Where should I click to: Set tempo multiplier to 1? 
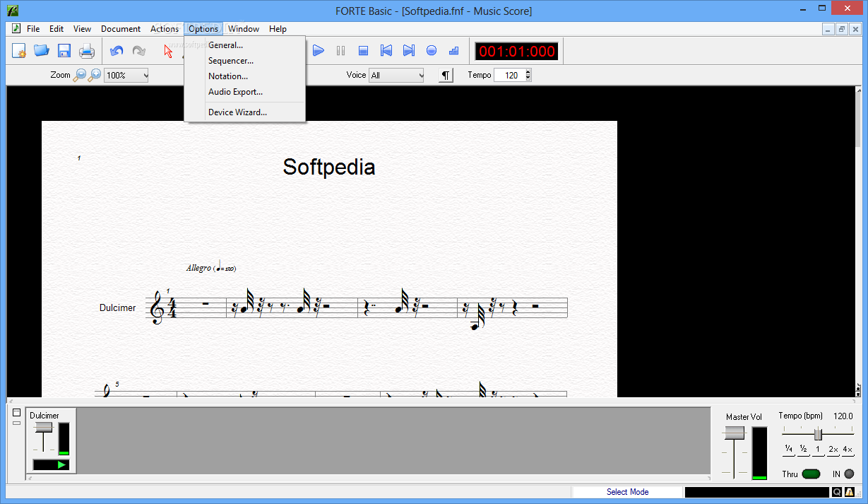(x=818, y=450)
